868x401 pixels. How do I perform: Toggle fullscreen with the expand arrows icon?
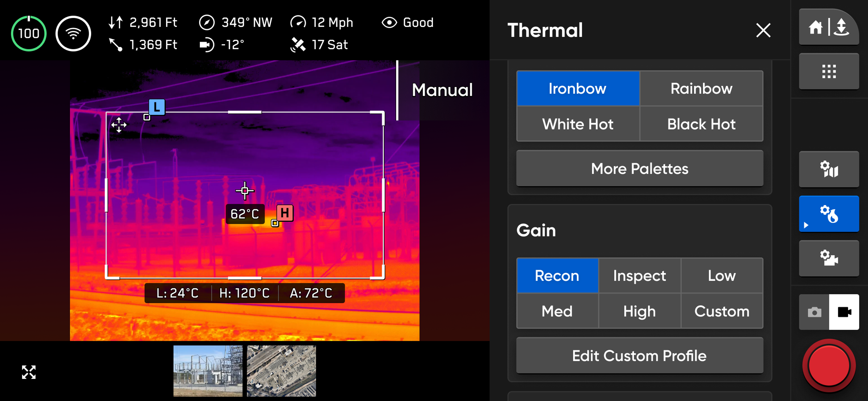pyautogui.click(x=29, y=372)
